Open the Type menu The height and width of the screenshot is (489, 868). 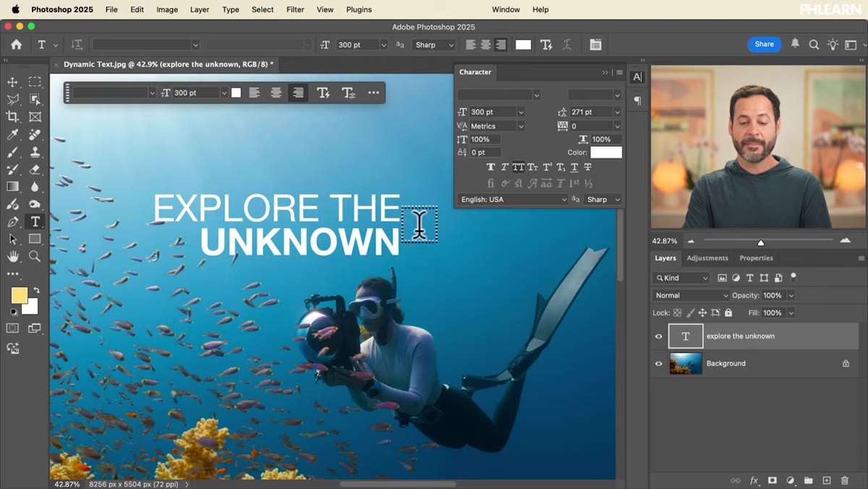[x=231, y=9]
